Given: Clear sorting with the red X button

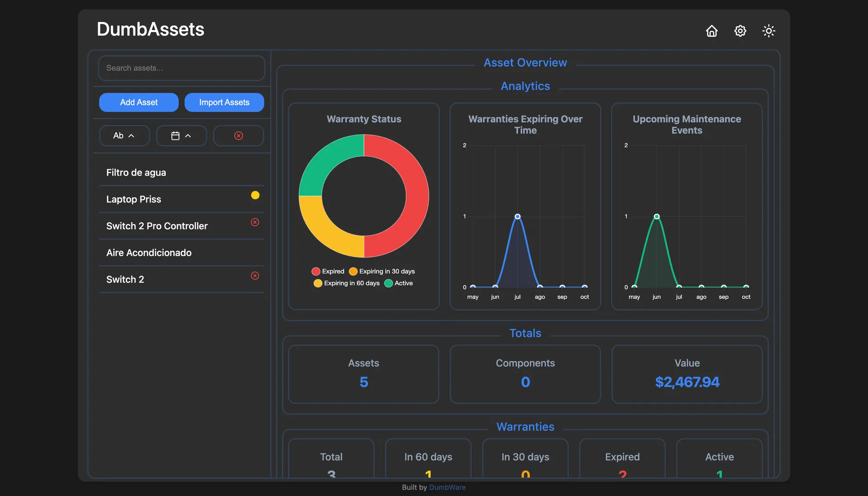Looking at the screenshot, I should (238, 136).
